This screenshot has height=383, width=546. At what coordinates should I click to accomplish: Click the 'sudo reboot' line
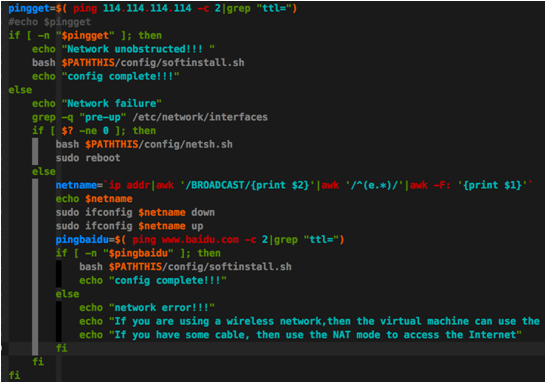coord(88,158)
